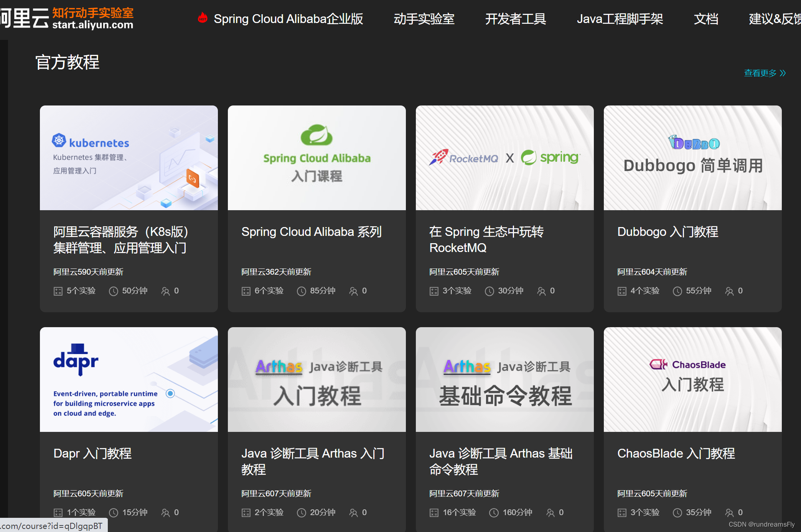Open Spring Cloud Alibaba 系列 course title
The height and width of the screenshot is (532, 801).
[311, 232]
